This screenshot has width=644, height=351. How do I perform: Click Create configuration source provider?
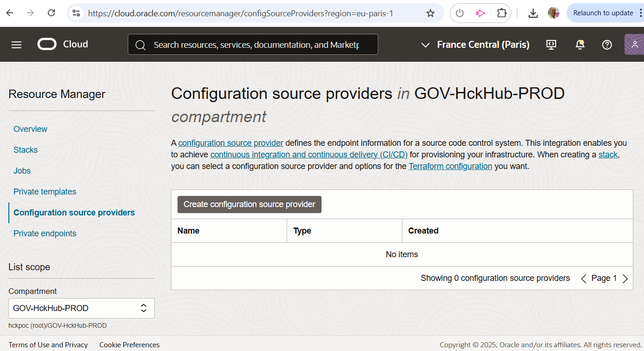249,204
